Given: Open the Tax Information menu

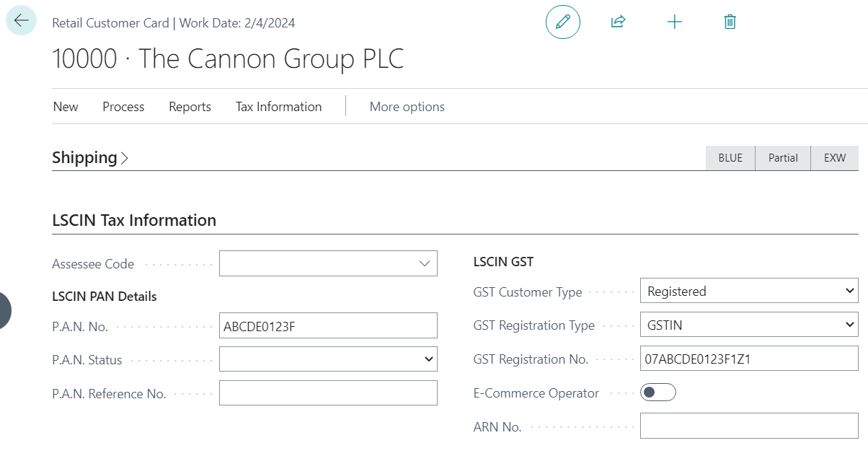Looking at the screenshot, I should point(278,107).
